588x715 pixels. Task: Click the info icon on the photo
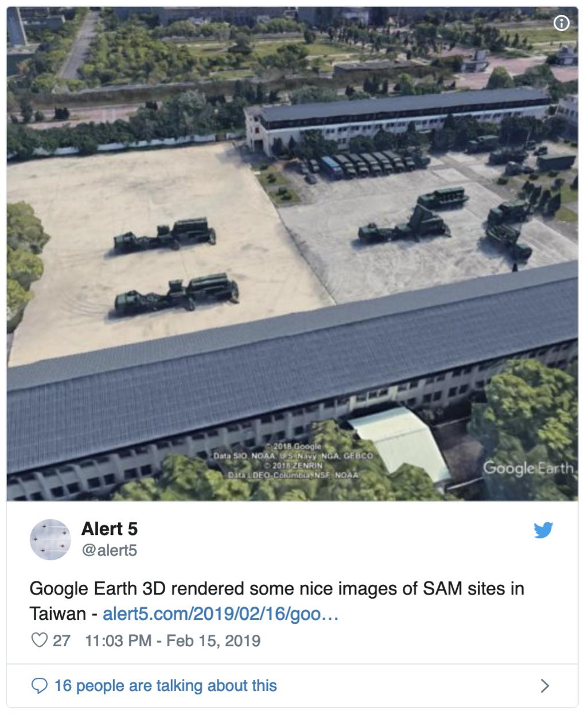[x=562, y=24]
